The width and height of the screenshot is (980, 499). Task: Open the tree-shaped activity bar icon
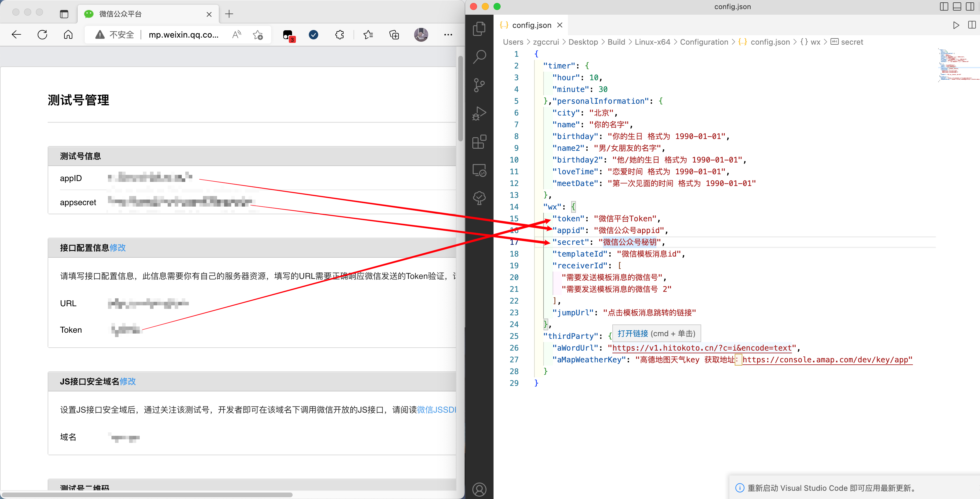479,198
